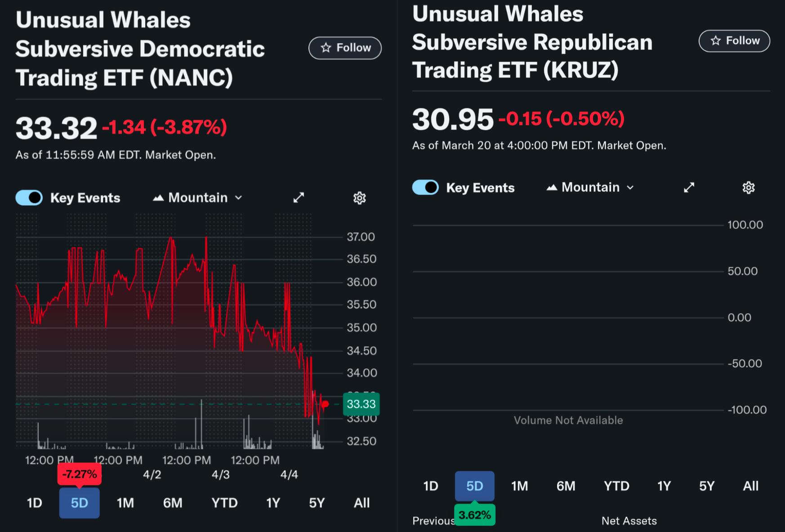
Task: Select 5D range on KRUZ chart
Action: tap(475, 486)
